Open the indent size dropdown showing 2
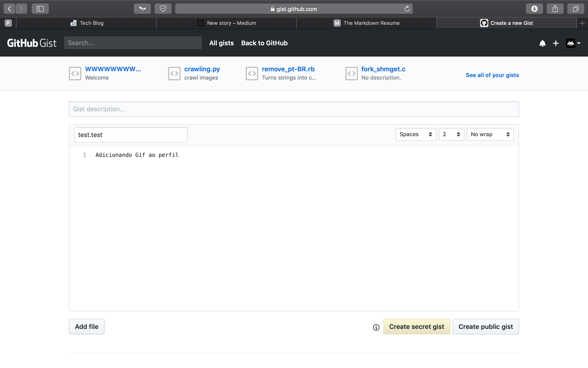The width and height of the screenshot is (588, 368). click(451, 134)
